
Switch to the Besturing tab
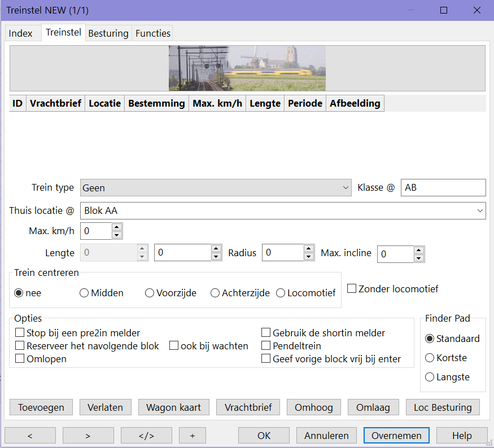tap(108, 33)
